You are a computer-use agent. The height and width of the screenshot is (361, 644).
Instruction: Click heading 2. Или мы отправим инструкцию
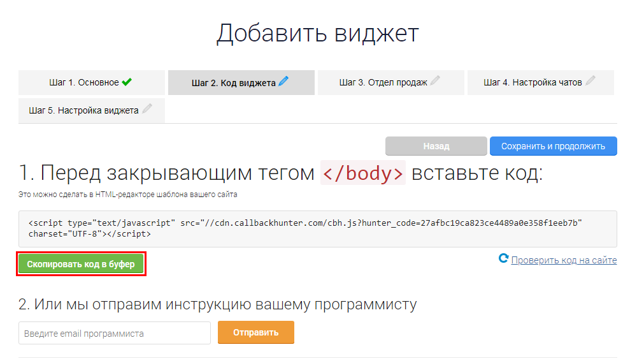[218, 305]
